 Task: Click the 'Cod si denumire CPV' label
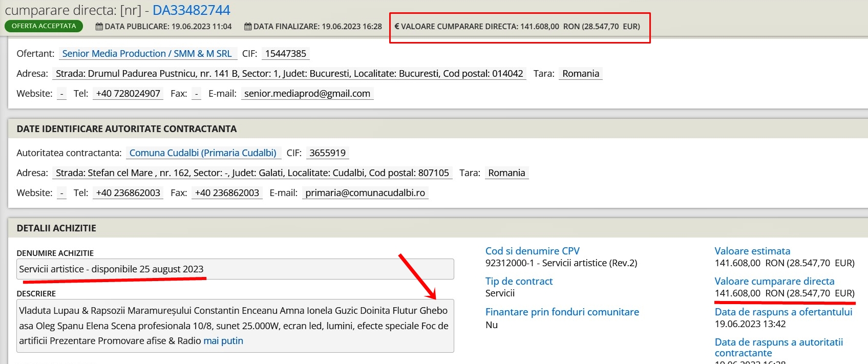pos(532,251)
